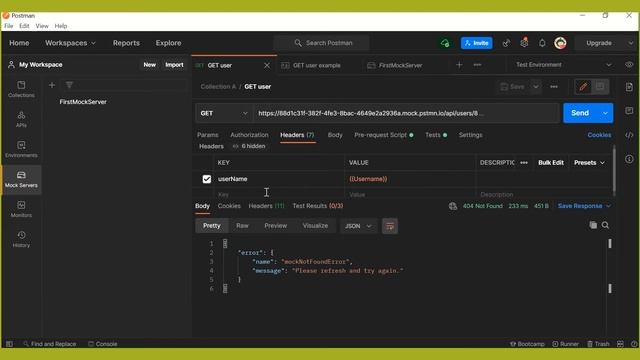Open the documentation icon in the right sidebar
Image resolution: width=640 pixels, height=360 pixels.
(629, 87)
